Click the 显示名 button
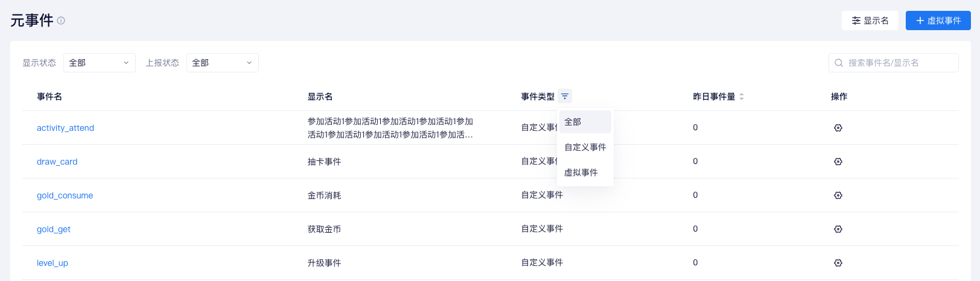This screenshot has height=281, width=980. tap(870, 21)
